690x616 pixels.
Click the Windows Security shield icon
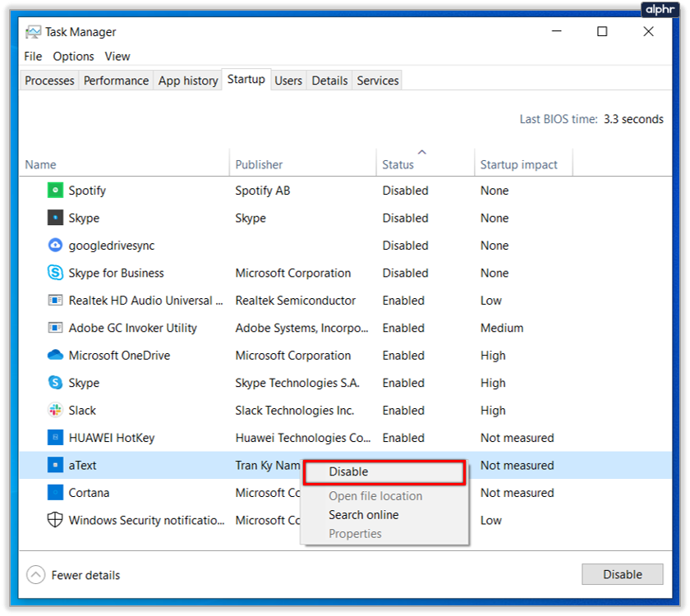[55, 520]
